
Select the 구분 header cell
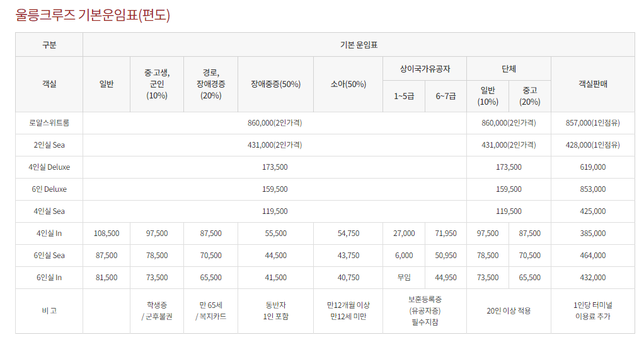[49, 45]
